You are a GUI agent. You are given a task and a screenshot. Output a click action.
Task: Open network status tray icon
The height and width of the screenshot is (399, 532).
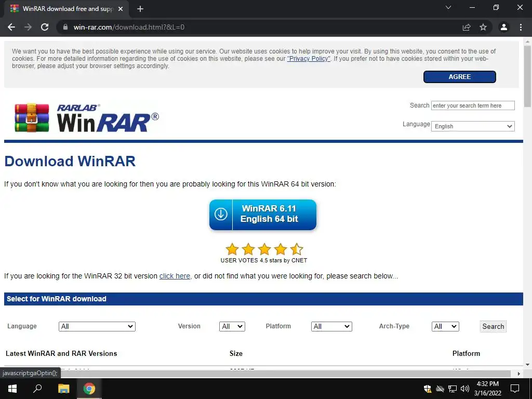point(453,389)
